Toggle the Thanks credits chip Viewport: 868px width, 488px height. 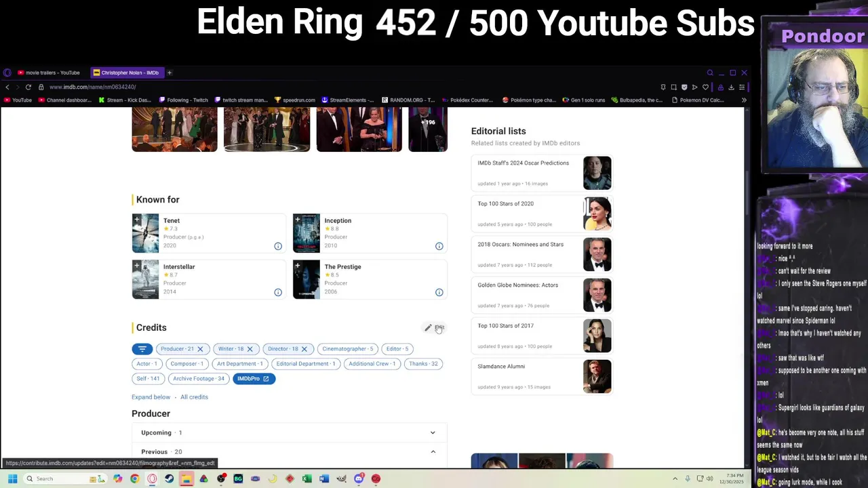pos(423,364)
